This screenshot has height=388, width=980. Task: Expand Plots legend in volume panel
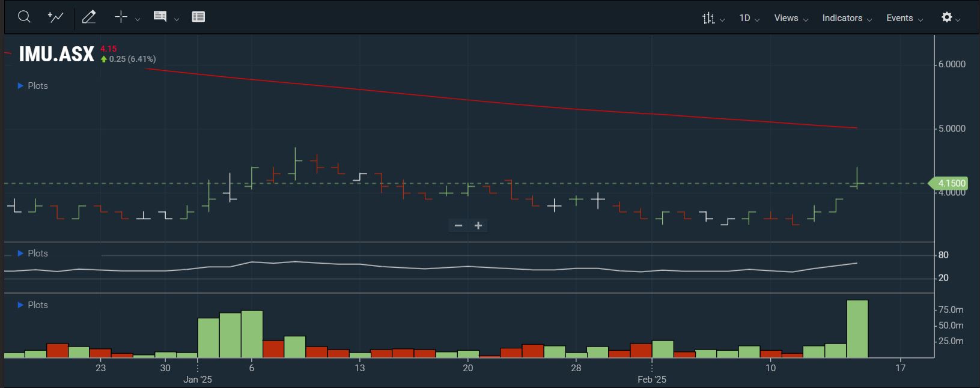click(32, 305)
